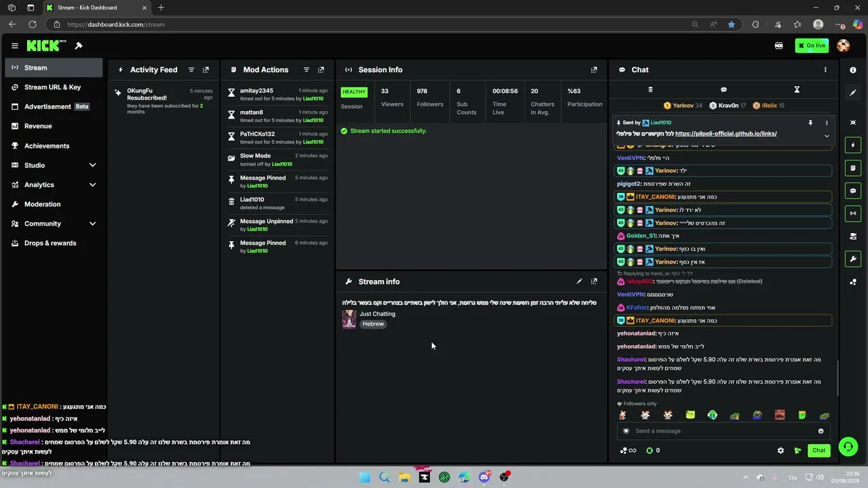The width and height of the screenshot is (868, 488).
Task: Click the Just Chatting category label
Action: click(x=377, y=314)
